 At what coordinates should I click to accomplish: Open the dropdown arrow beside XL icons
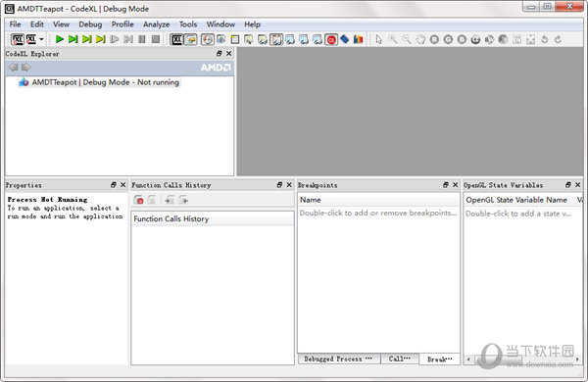[x=41, y=39]
